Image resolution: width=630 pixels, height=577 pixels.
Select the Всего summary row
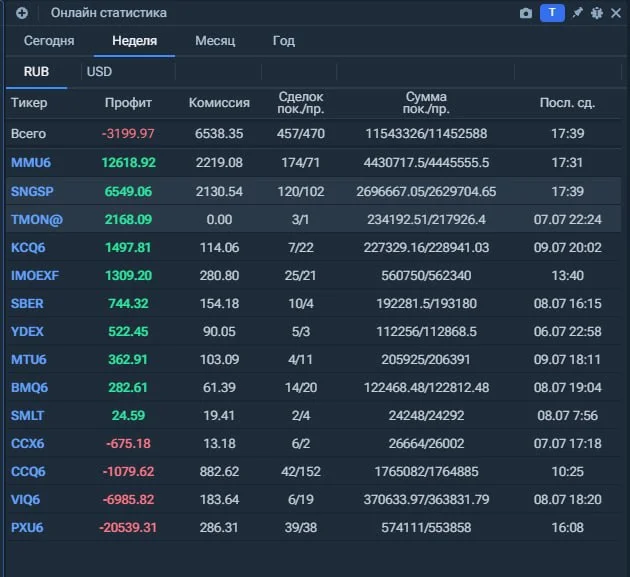(313, 133)
